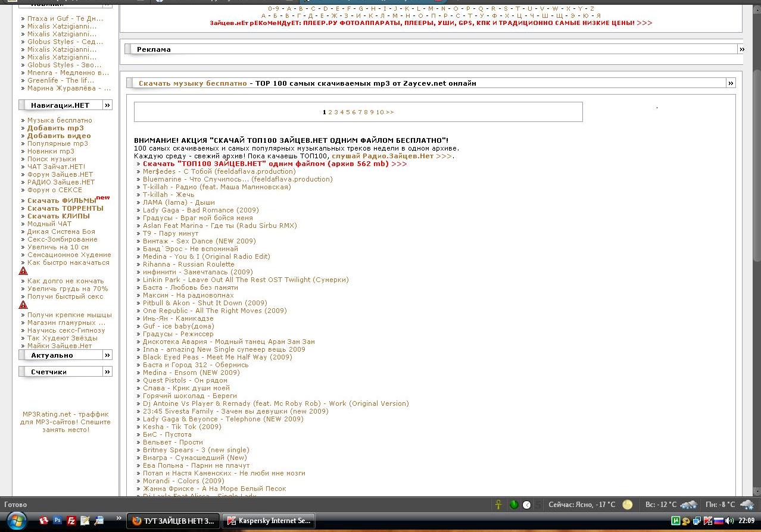
Task: Open Kesha - Tik Tok track
Action: point(182,427)
